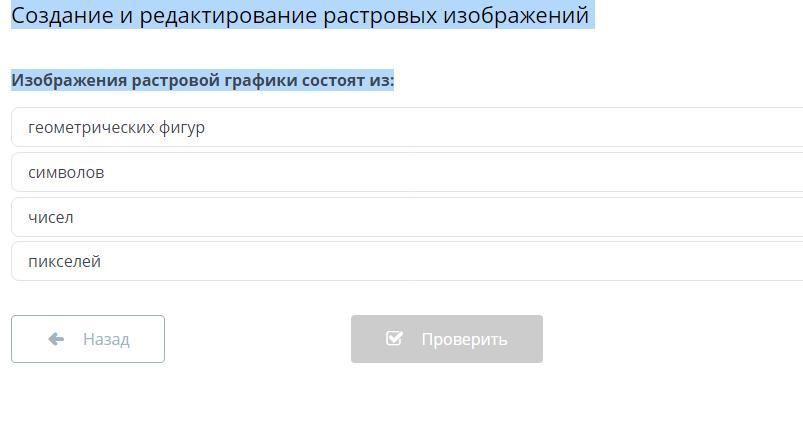Select the answer option 'пикселей'

(65, 261)
